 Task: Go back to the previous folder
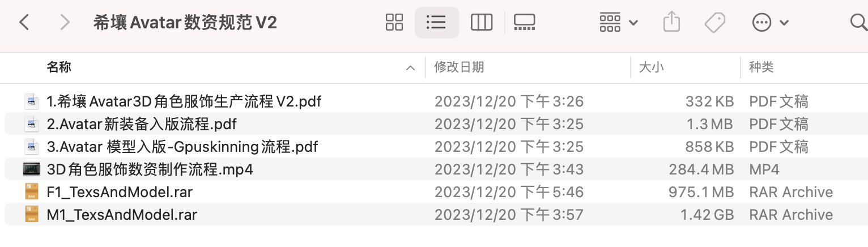click(x=24, y=23)
